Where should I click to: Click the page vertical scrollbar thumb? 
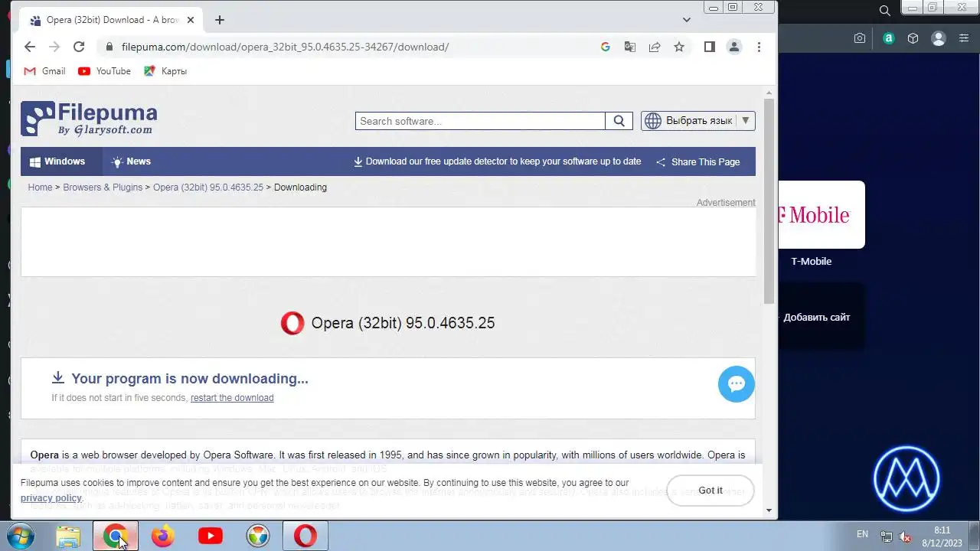(x=769, y=201)
